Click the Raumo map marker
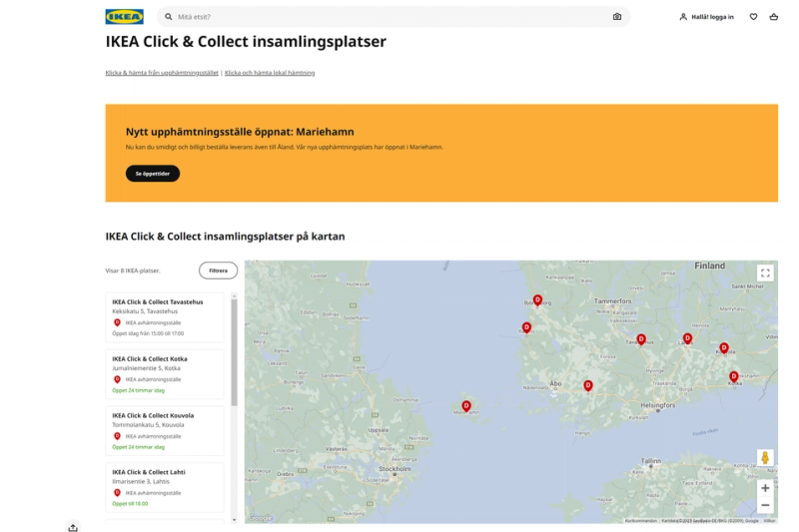 527,327
